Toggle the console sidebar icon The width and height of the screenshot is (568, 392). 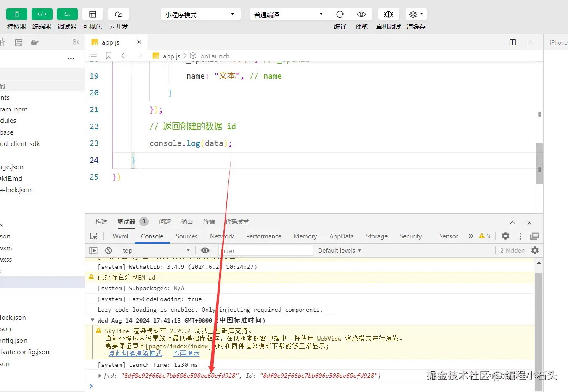coord(93,250)
